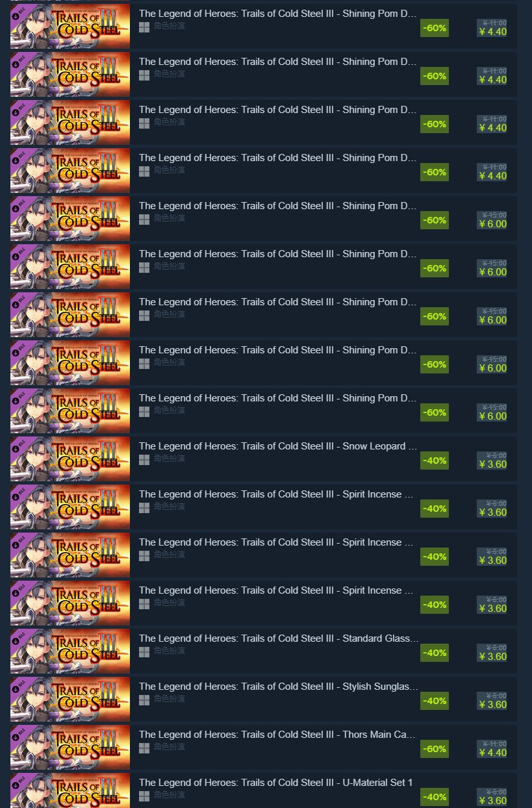Click Windows platform icon in Snow Leopard row
The width and height of the screenshot is (532, 808).
(x=144, y=459)
